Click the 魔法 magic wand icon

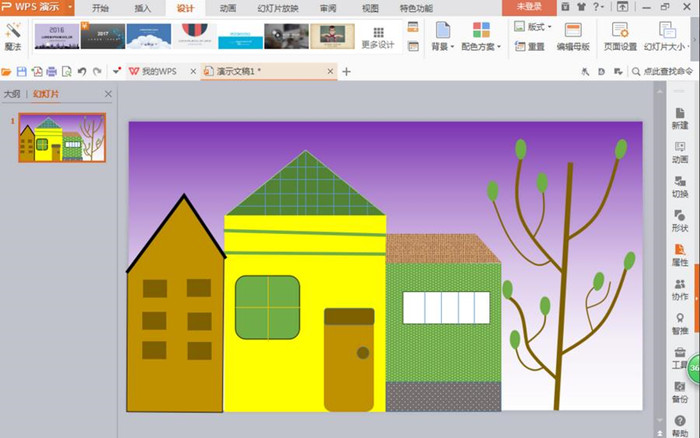pyautogui.click(x=12, y=37)
